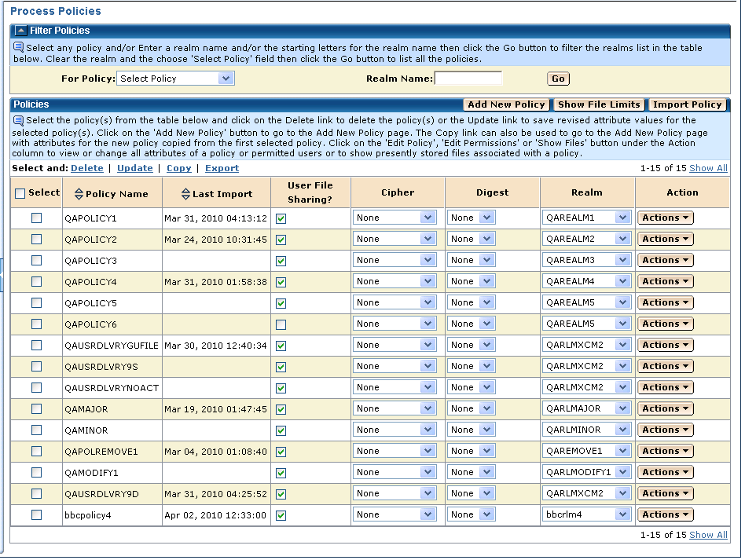This screenshot has width=745, height=560.
Task: Collapse the Filter Policies section
Action: click(20, 31)
